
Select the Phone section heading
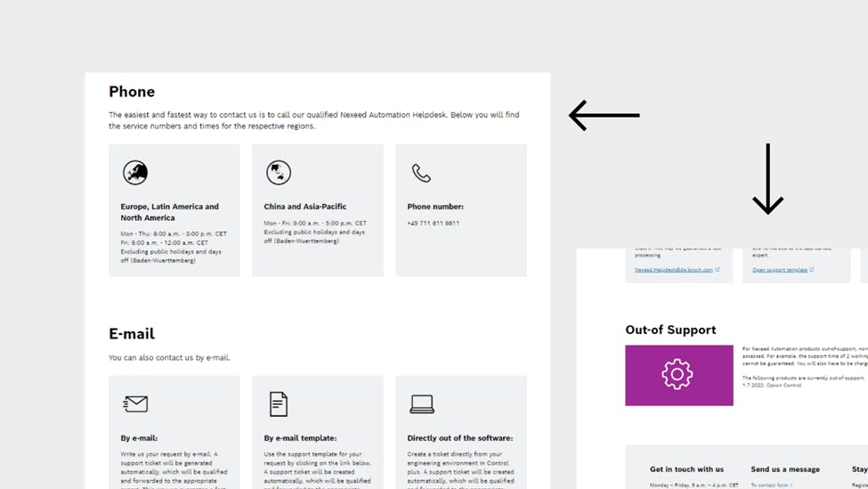(x=132, y=92)
